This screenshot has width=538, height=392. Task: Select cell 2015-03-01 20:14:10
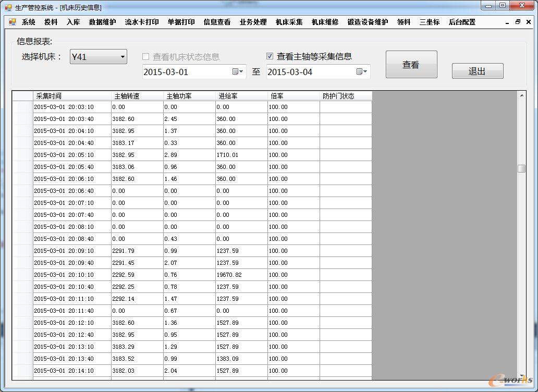coord(72,371)
